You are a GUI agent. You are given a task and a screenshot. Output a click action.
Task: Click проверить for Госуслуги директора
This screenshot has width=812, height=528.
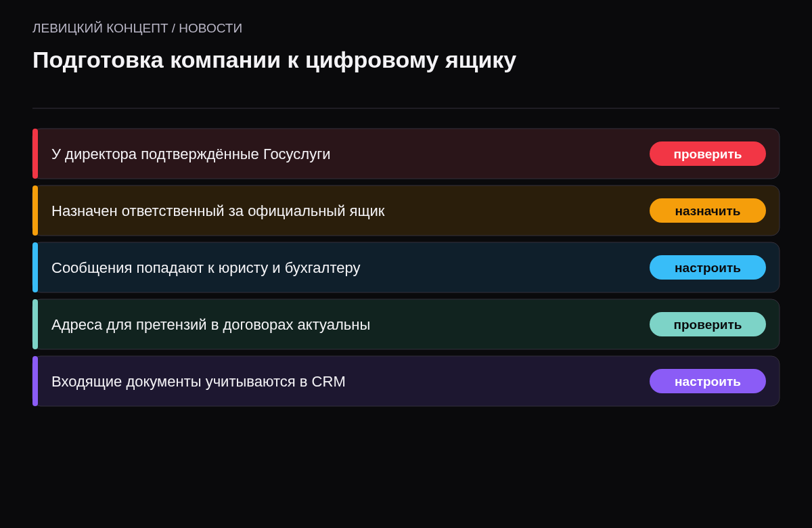click(x=708, y=154)
